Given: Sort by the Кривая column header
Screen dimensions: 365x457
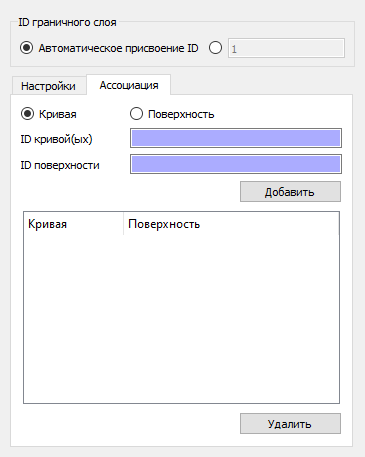Looking at the screenshot, I should click(73, 224).
